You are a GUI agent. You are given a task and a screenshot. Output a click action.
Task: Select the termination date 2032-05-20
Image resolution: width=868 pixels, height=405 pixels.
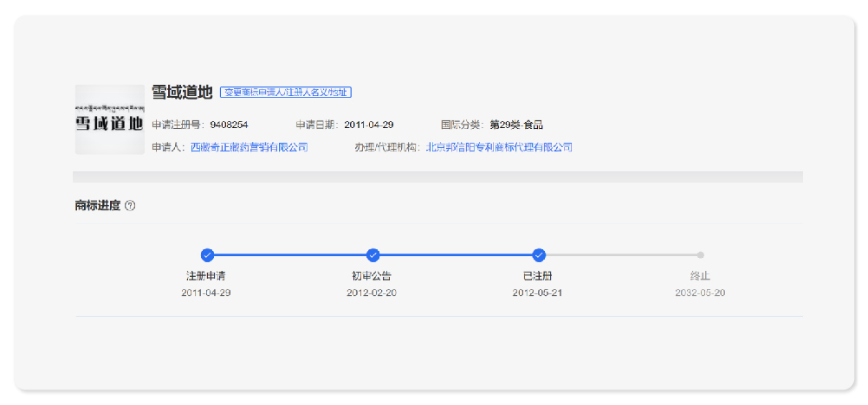700,292
